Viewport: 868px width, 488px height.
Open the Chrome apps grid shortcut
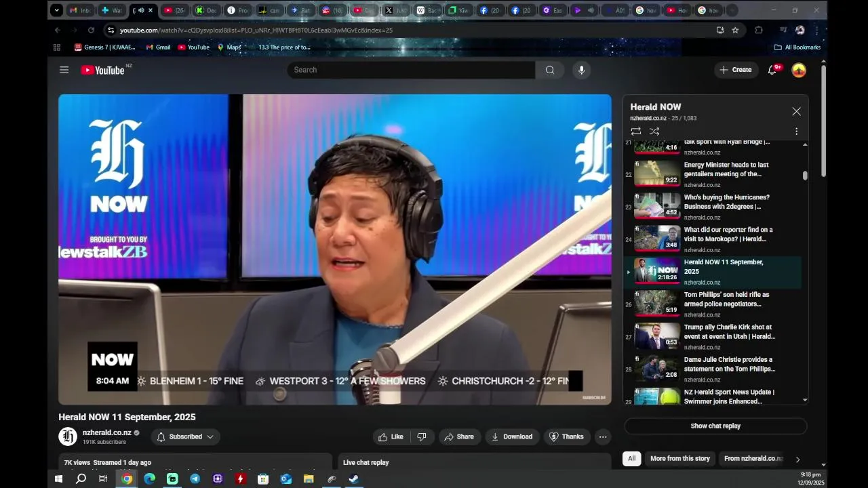point(57,47)
